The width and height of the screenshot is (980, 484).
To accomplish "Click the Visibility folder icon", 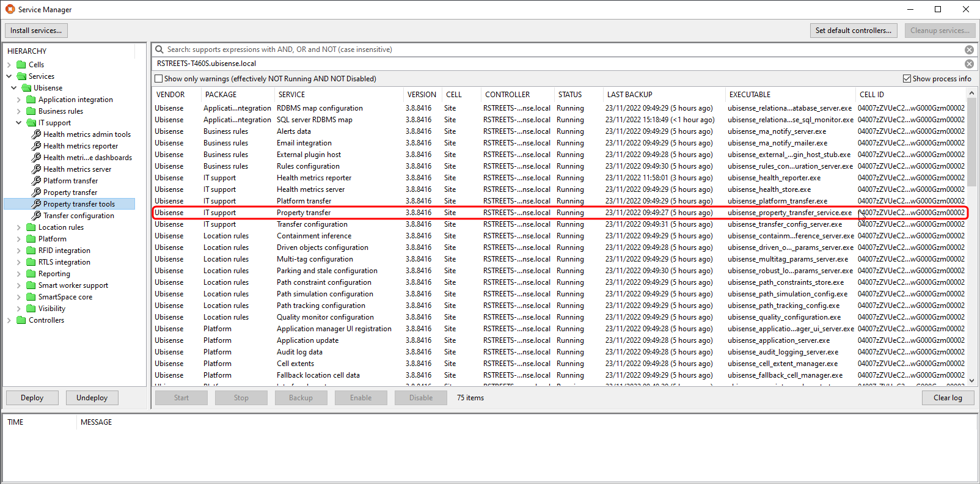I will pyautogui.click(x=31, y=309).
